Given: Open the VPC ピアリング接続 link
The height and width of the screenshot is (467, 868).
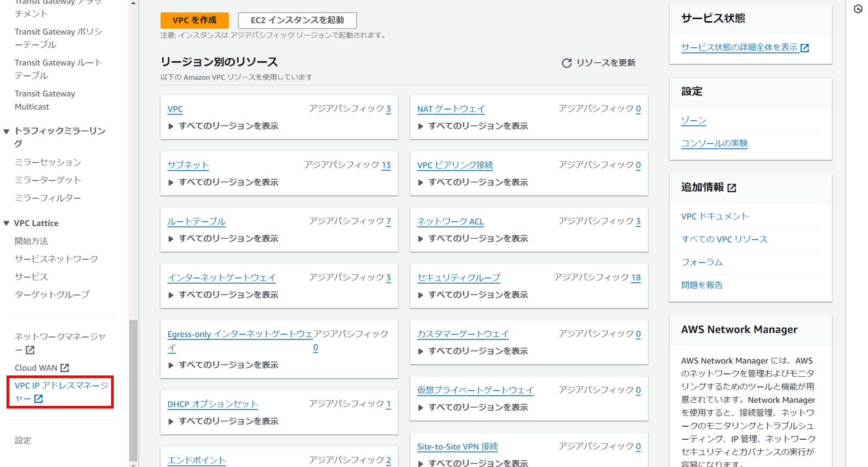Looking at the screenshot, I should (x=455, y=165).
